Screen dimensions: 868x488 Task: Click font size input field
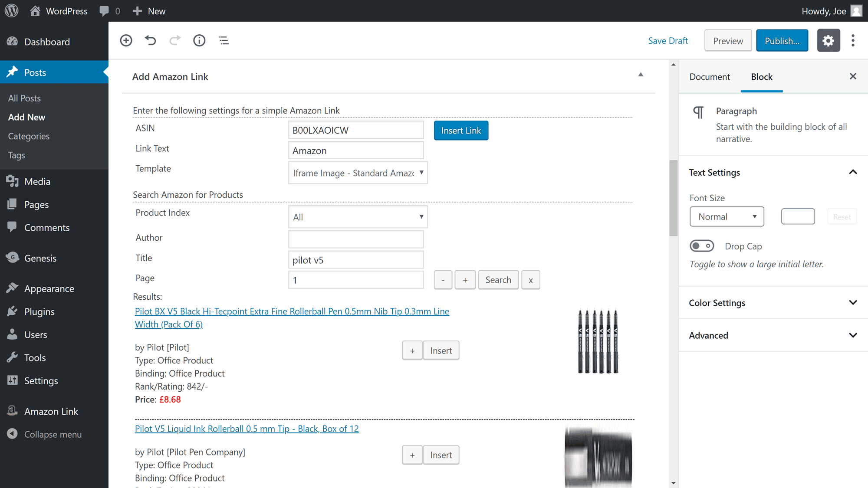pyautogui.click(x=798, y=216)
